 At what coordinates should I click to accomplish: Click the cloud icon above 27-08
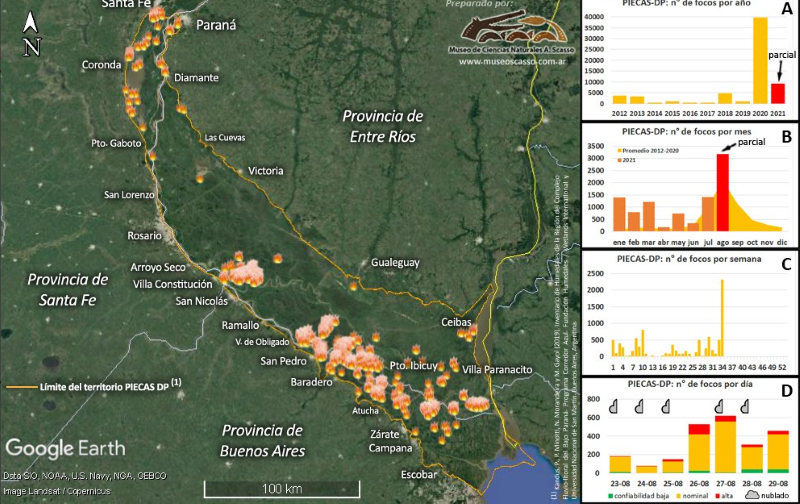click(x=718, y=405)
